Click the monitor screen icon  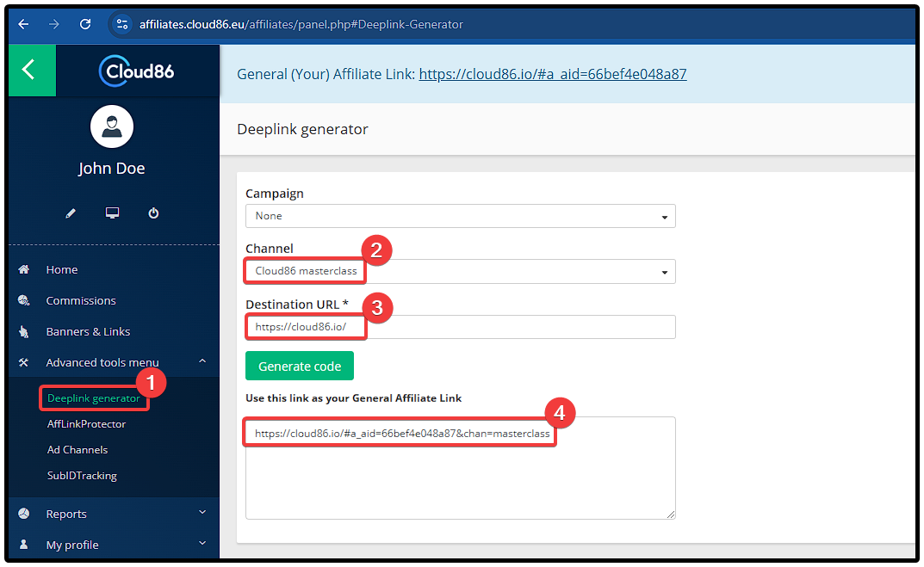click(x=112, y=213)
